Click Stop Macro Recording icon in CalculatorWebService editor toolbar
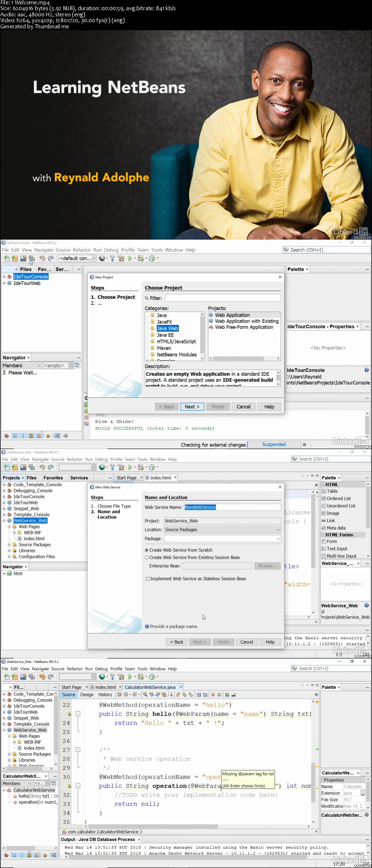The height and width of the screenshot is (868, 372). tap(219, 694)
